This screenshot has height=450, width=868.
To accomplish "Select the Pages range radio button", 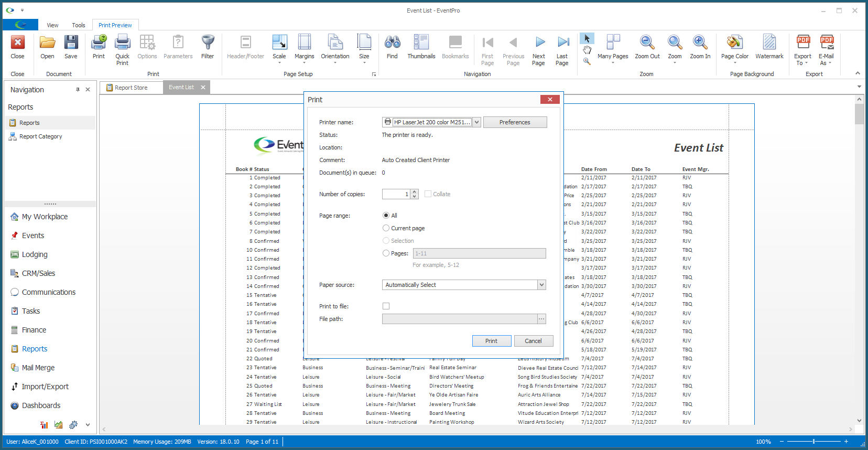I will pos(386,253).
